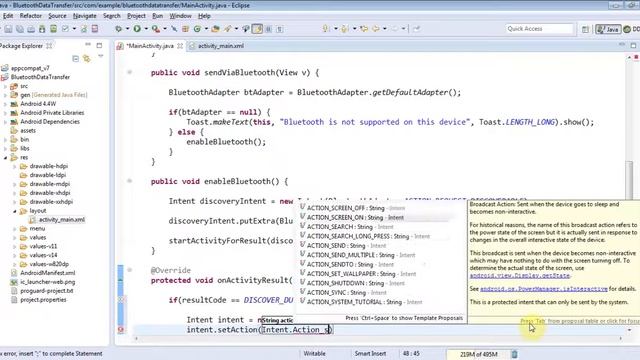Click the New Java Package icon
The width and height of the screenshot is (640, 360).
185,29
